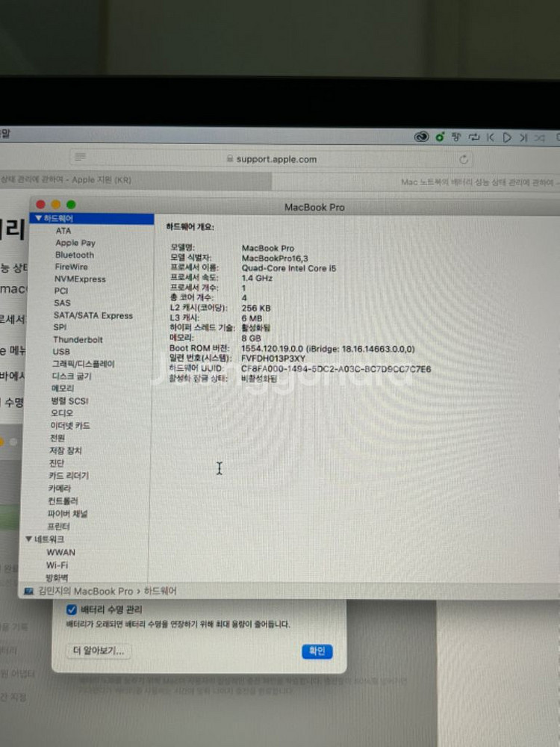Click processor name Quad-Core Intel Core i5
The image size is (560, 747).
click(288, 268)
